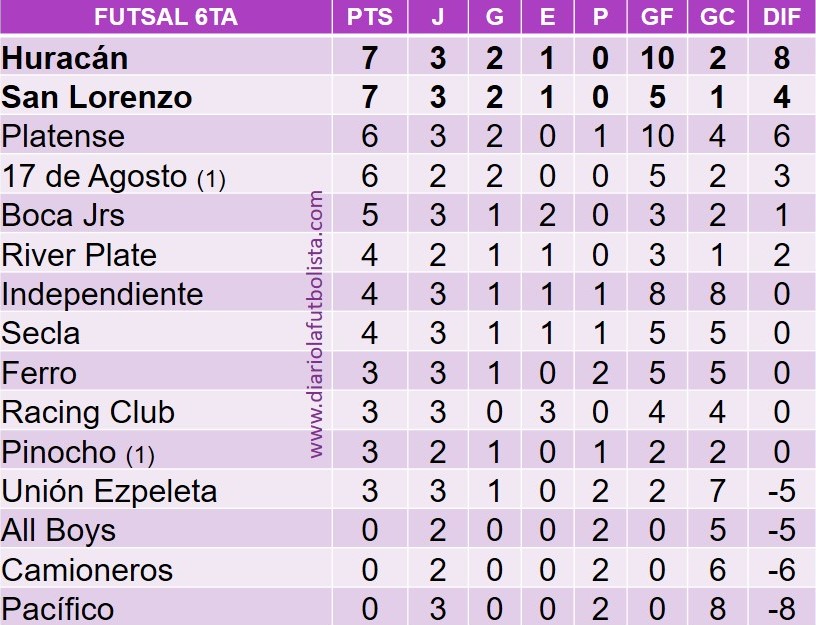Click the Camioneros team name
Viewport: 816px width, 625px height.
click(87, 570)
